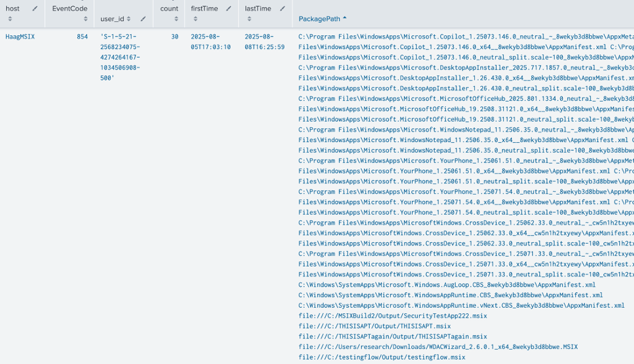Click the pencil format icon next to lastTime
The width and height of the screenshot is (634, 364).
point(282,9)
